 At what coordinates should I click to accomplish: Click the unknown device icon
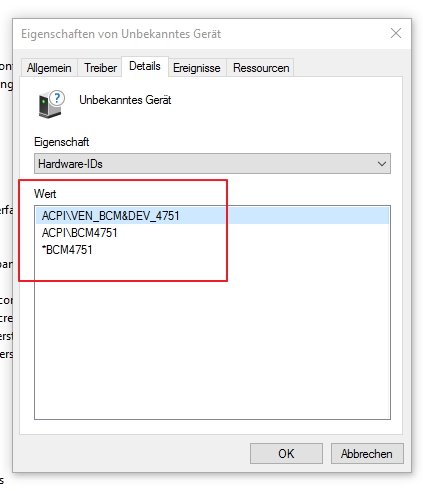point(51,104)
